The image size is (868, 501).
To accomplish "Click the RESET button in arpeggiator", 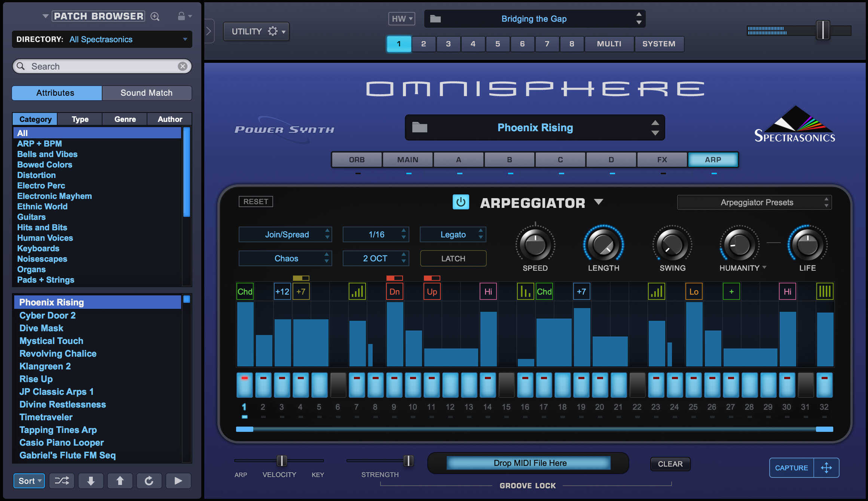I will [255, 201].
